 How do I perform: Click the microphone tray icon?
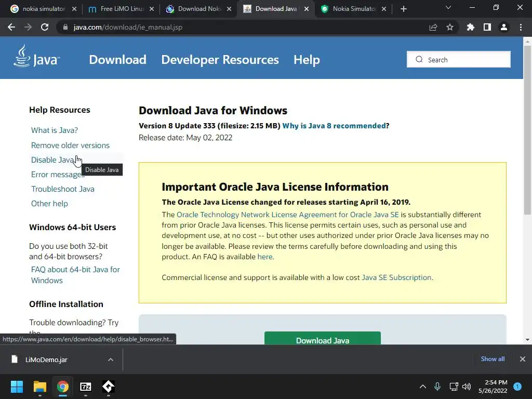pyautogui.click(x=437, y=387)
